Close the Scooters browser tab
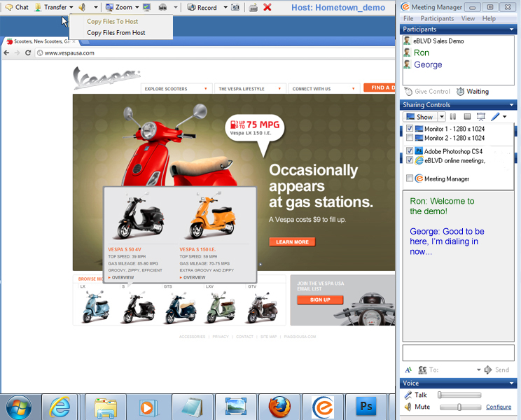 74,41
